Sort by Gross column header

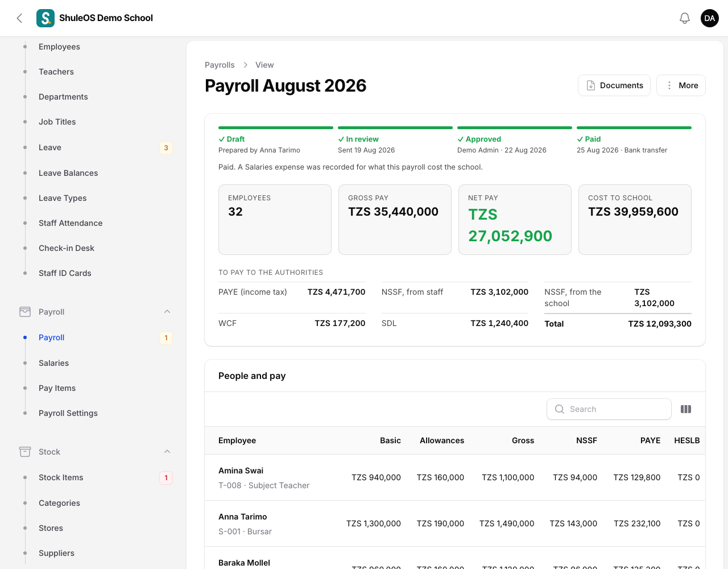point(523,440)
